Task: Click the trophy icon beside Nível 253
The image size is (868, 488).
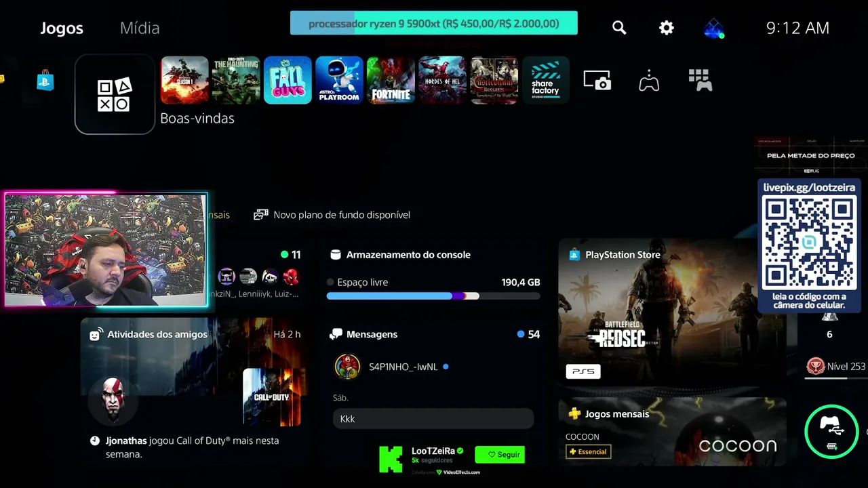Action: pyautogui.click(x=814, y=367)
